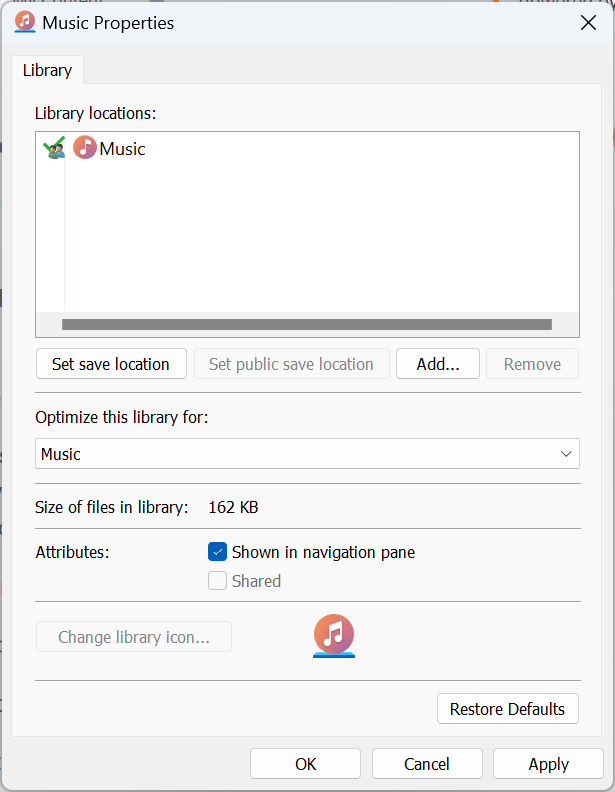
Task: Click the library icon preview image
Action: tap(334, 636)
